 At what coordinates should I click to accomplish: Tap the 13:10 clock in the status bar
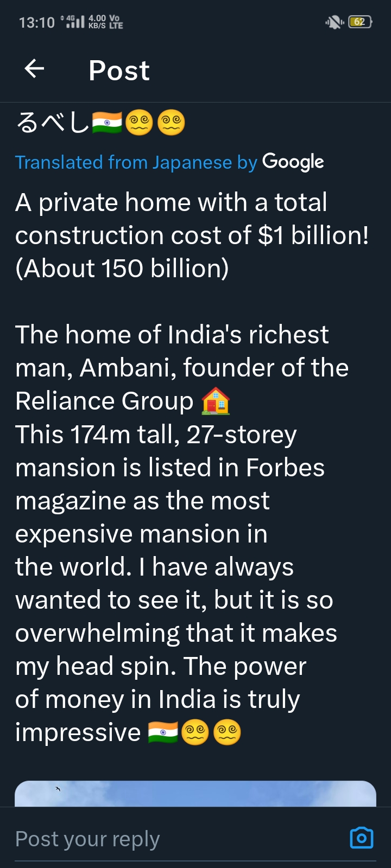(x=36, y=22)
